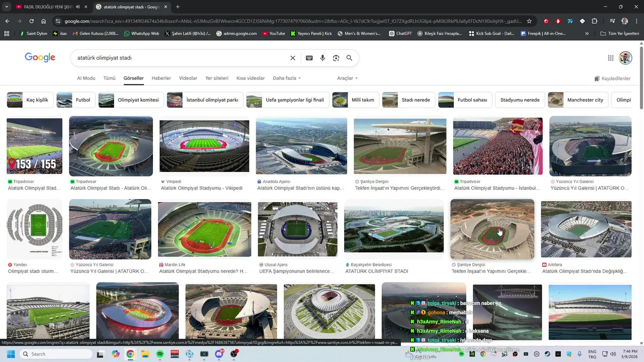Expand the Daha fazla dropdown

(287, 78)
